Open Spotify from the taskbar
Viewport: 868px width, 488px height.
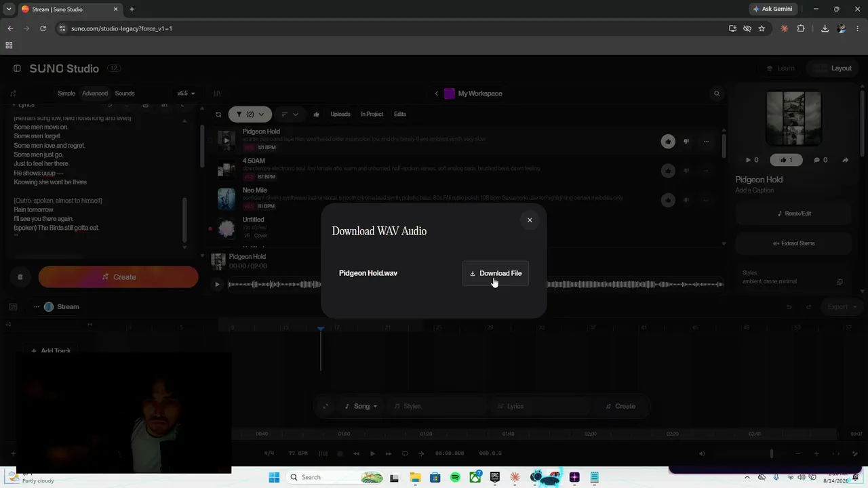click(455, 477)
